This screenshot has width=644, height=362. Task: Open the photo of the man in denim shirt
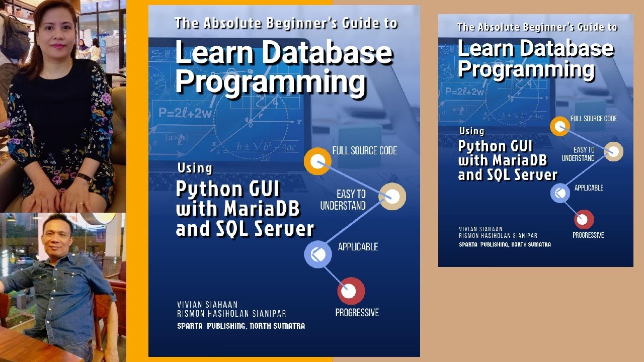[63, 287]
